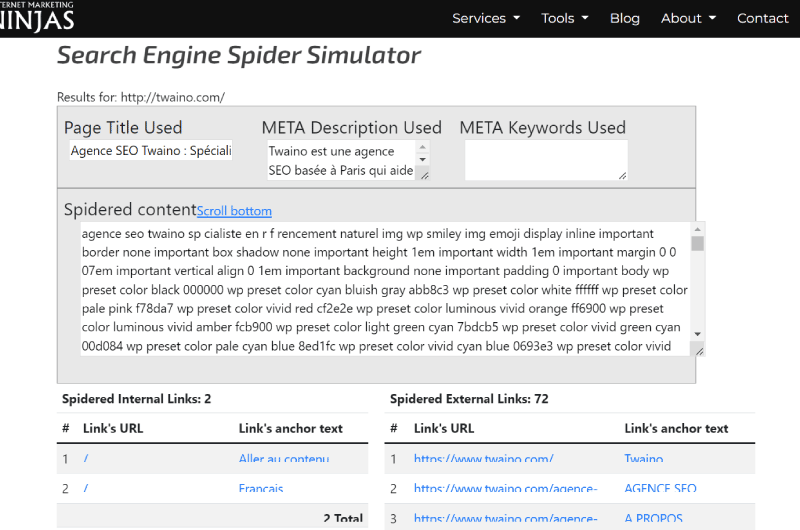Open external link URL in row 2
The image size is (800, 530).
pos(506,489)
